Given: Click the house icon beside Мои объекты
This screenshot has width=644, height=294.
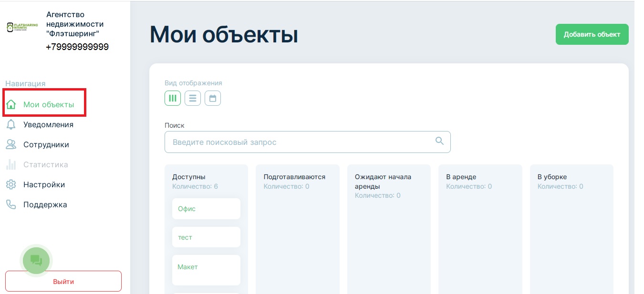Looking at the screenshot, I should click(11, 105).
